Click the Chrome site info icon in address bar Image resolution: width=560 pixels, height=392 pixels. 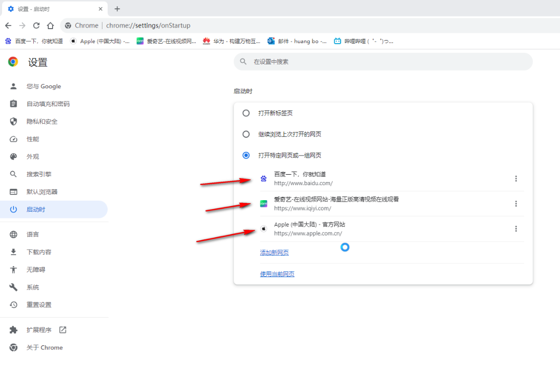(68, 25)
